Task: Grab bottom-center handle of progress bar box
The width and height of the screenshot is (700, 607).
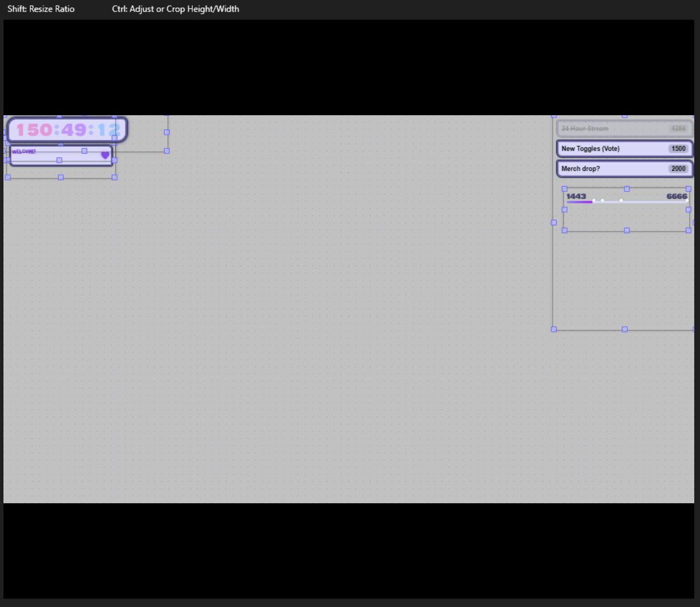Action: [x=627, y=230]
